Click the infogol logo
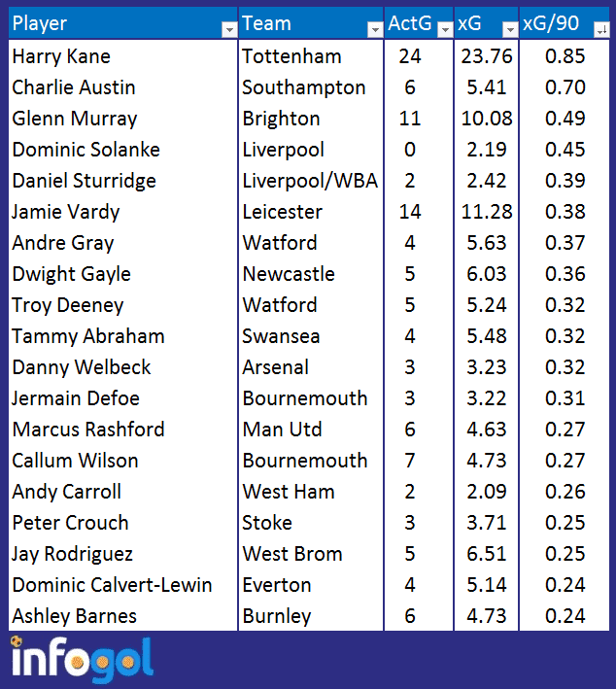The image size is (616, 689). (83, 659)
